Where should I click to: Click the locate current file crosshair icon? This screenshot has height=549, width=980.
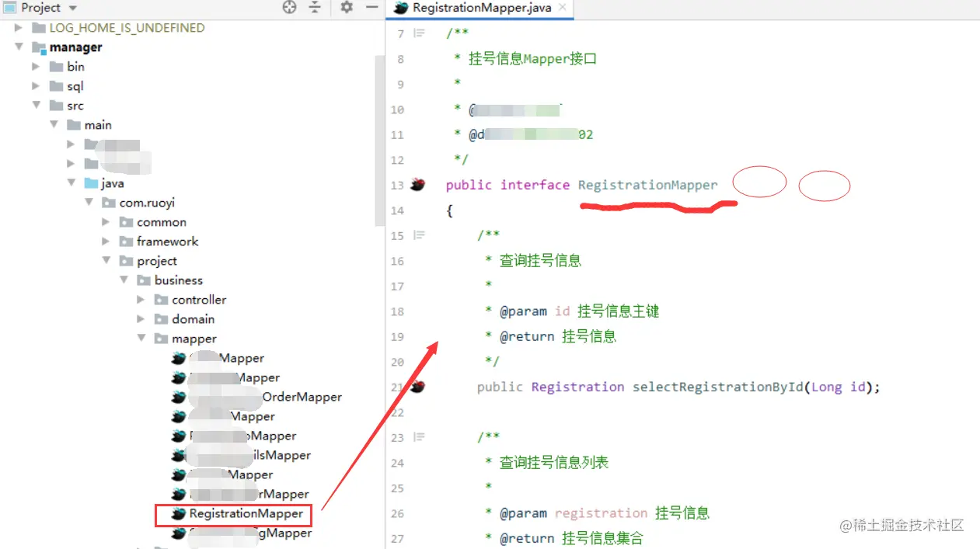[x=289, y=7]
